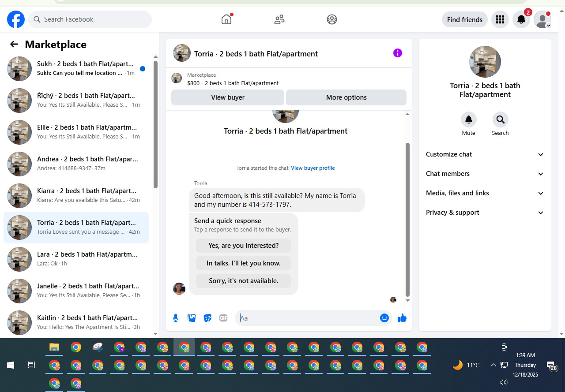The height and width of the screenshot is (392, 565).
Task: Click the Marketplace $800 listing summary row
Action: pyautogui.click(x=289, y=79)
